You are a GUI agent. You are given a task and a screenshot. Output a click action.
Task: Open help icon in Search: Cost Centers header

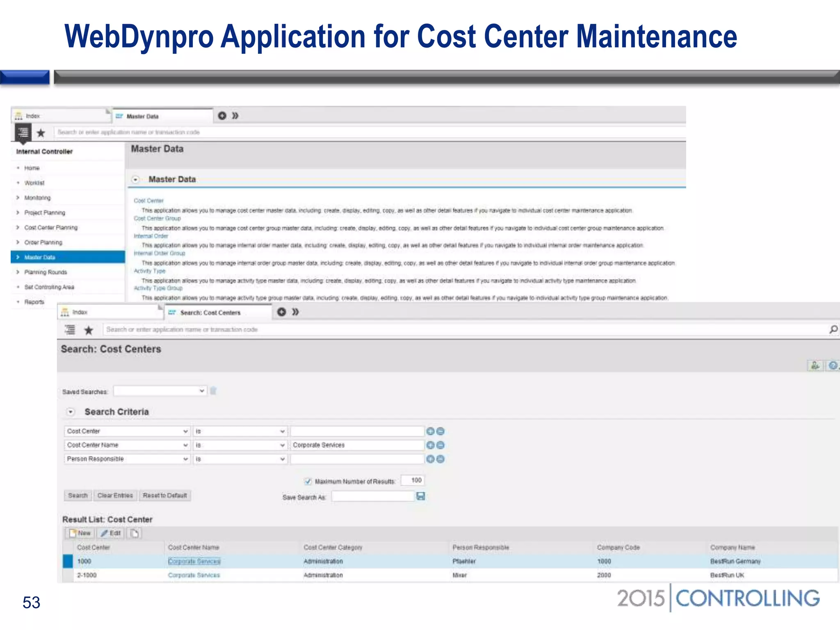tap(833, 365)
